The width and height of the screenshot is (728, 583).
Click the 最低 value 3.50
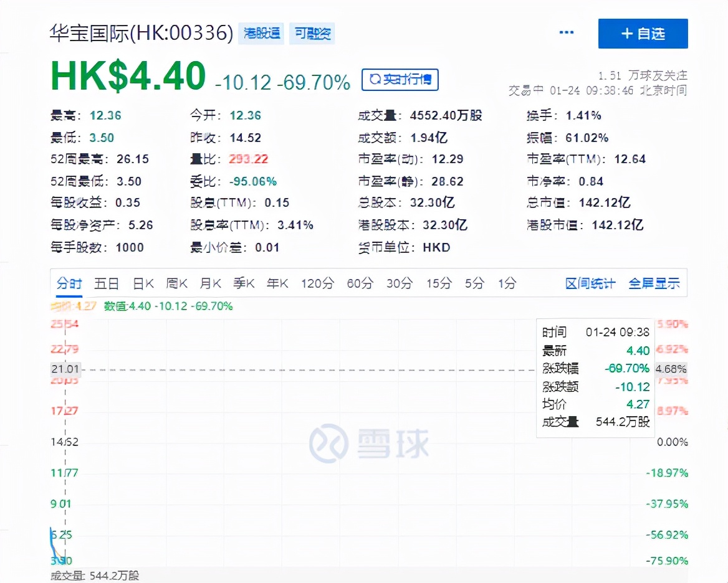(102, 138)
